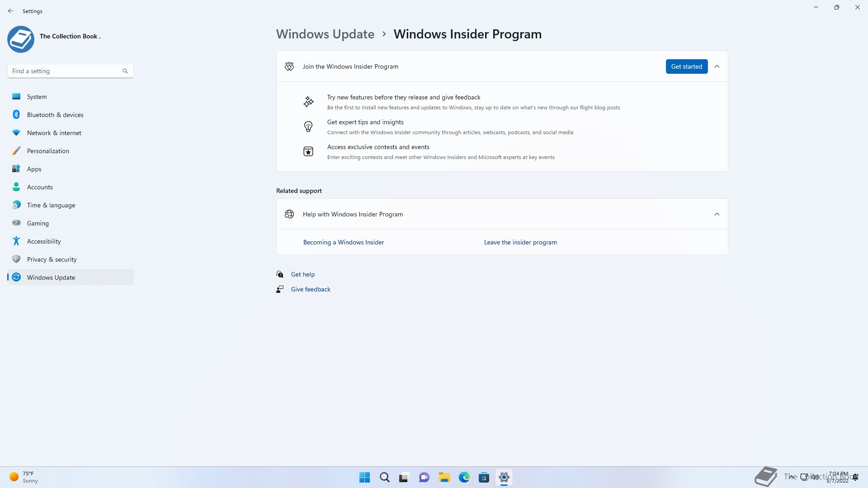Open the weather widget showing 75°F Sunny
Viewport: 868px width, 488px height.
(24, 477)
